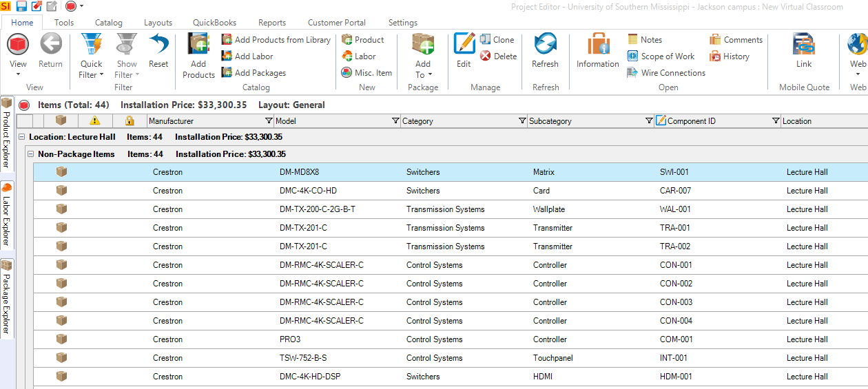Image resolution: width=868 pixels, height=389 pixels.
Task: Create a new Product
Action: 363,40
